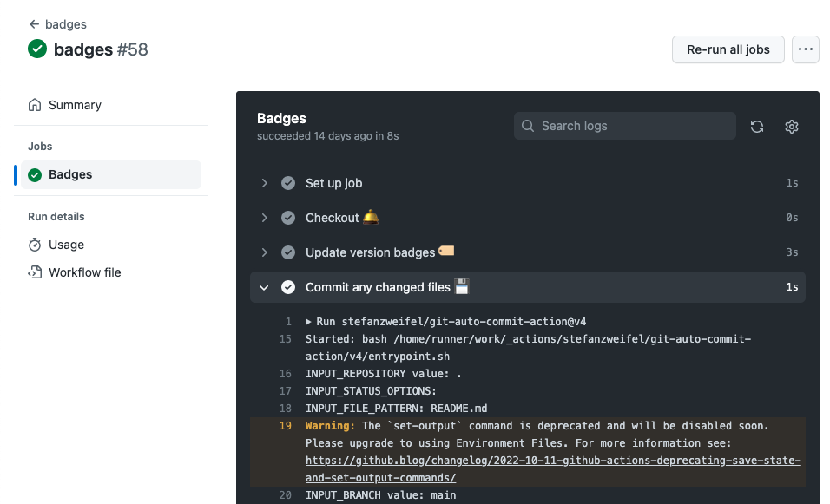Image resolution: width=830 pixels, height=504 pixels.
Task: Click the Warning label in log line 19
Action: 330,426
